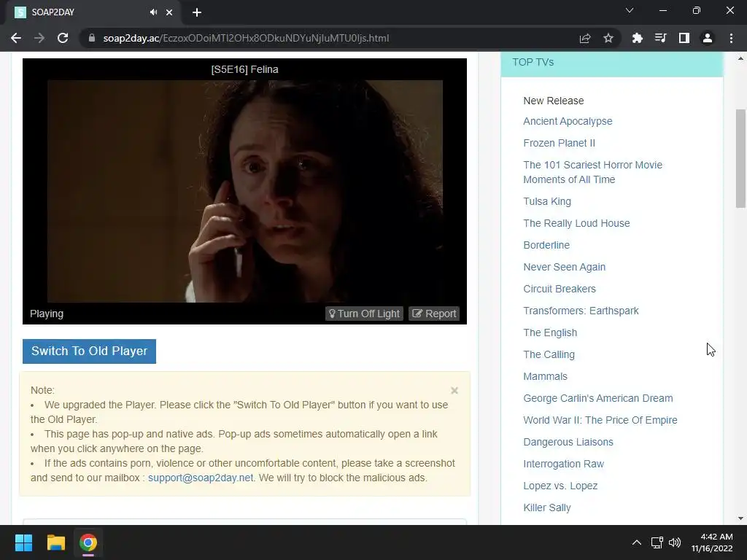
Task: Click the TOP TVs panel header
Action: coord(612,63)
